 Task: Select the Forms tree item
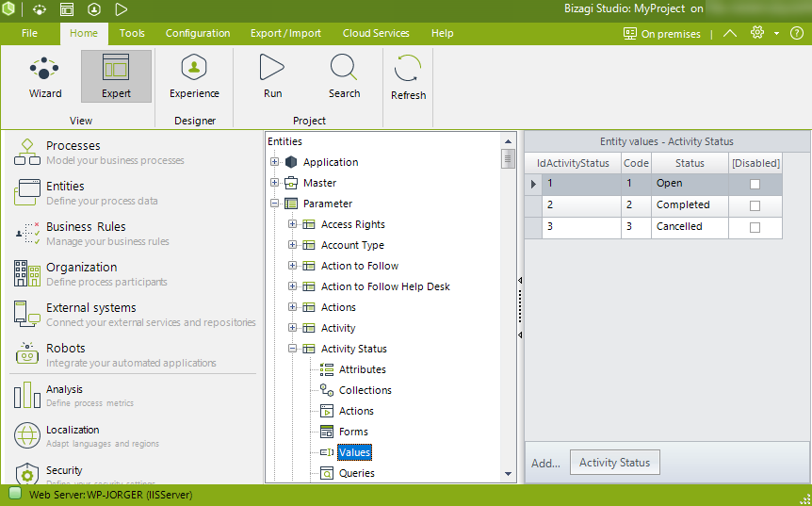pyautogui.click(x=353, y=432)
